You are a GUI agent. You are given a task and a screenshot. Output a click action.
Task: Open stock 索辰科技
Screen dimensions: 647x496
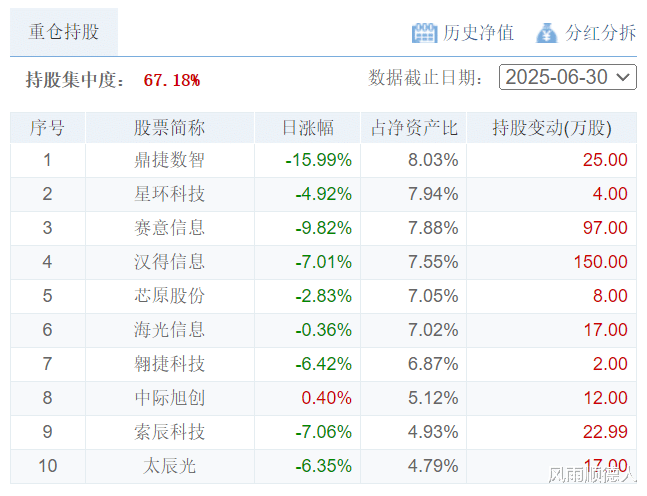click(x=170, y=432)
